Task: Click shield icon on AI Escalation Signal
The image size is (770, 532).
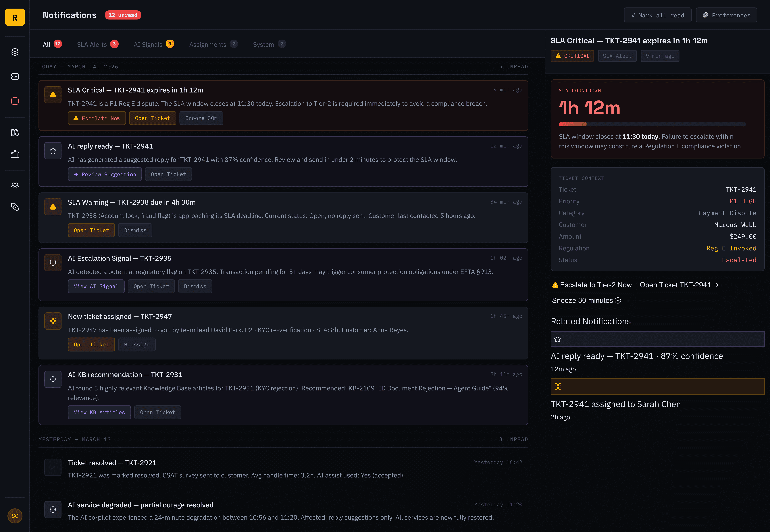Action: tap(53, 263)
